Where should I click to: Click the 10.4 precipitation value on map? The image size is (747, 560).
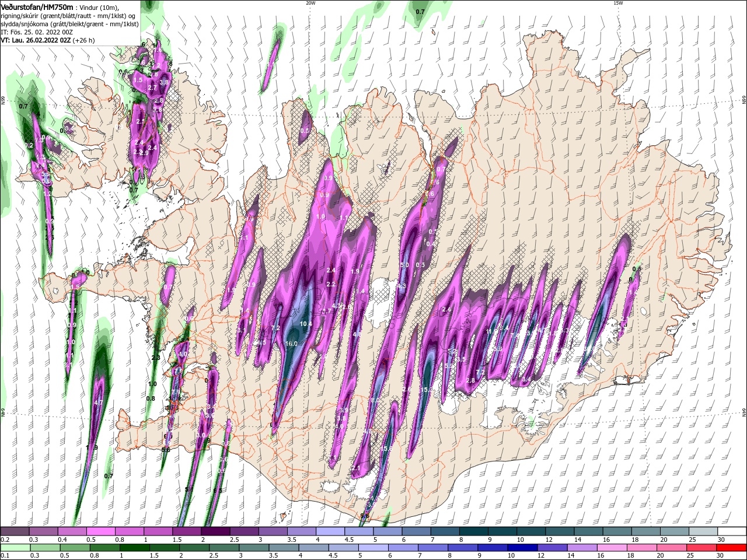pos(306,324)
